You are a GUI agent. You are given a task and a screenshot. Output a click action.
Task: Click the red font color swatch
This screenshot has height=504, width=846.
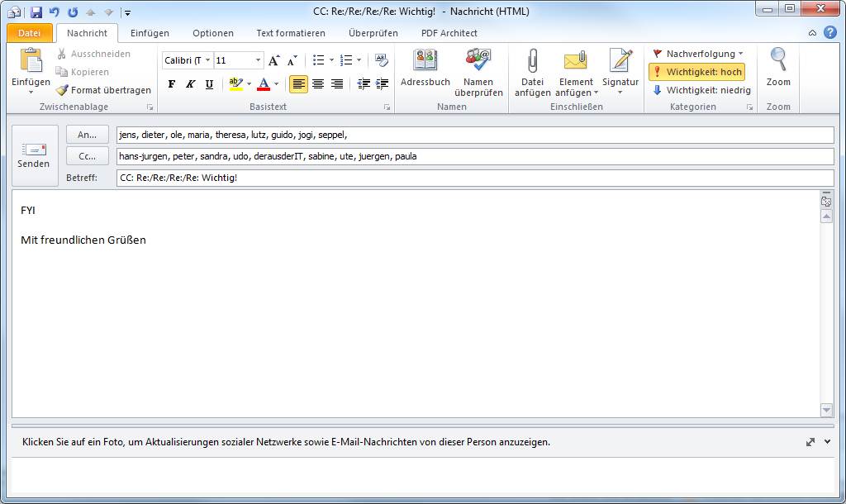pos(263,84)
